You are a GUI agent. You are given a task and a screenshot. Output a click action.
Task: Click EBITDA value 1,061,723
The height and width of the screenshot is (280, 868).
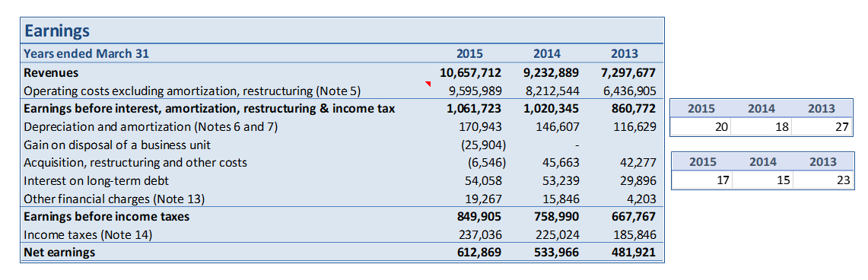474,109
